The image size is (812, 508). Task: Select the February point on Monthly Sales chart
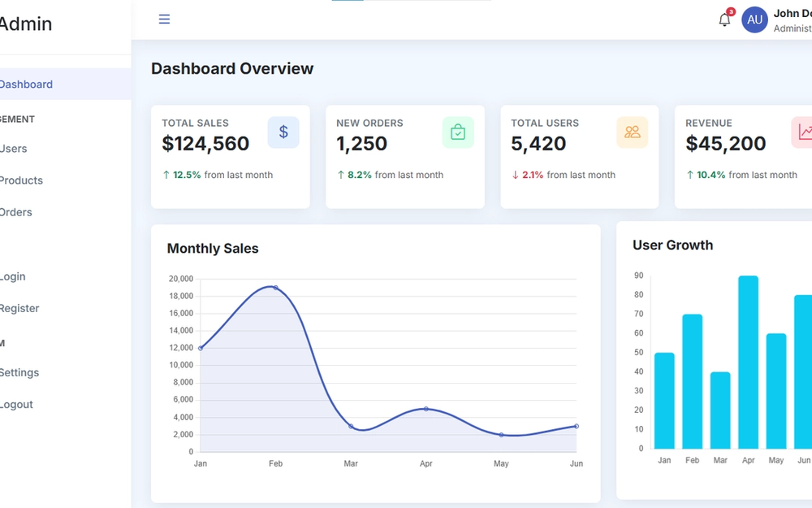point(275,288)
